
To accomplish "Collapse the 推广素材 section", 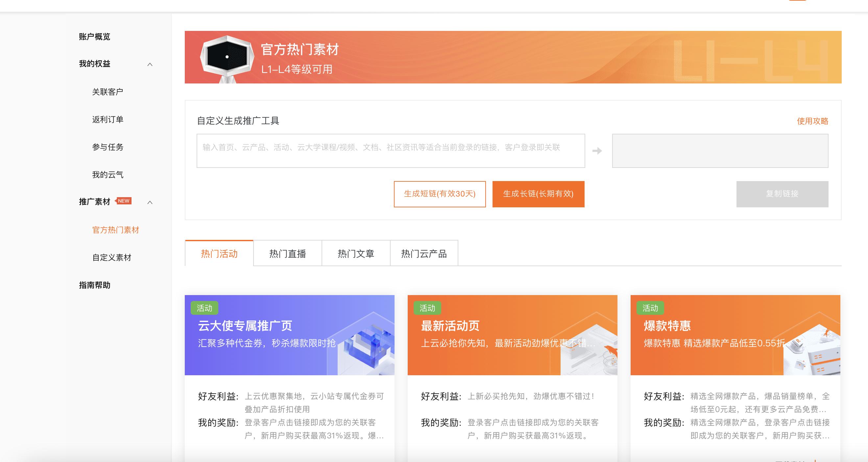I will click(x=151, y=202).
